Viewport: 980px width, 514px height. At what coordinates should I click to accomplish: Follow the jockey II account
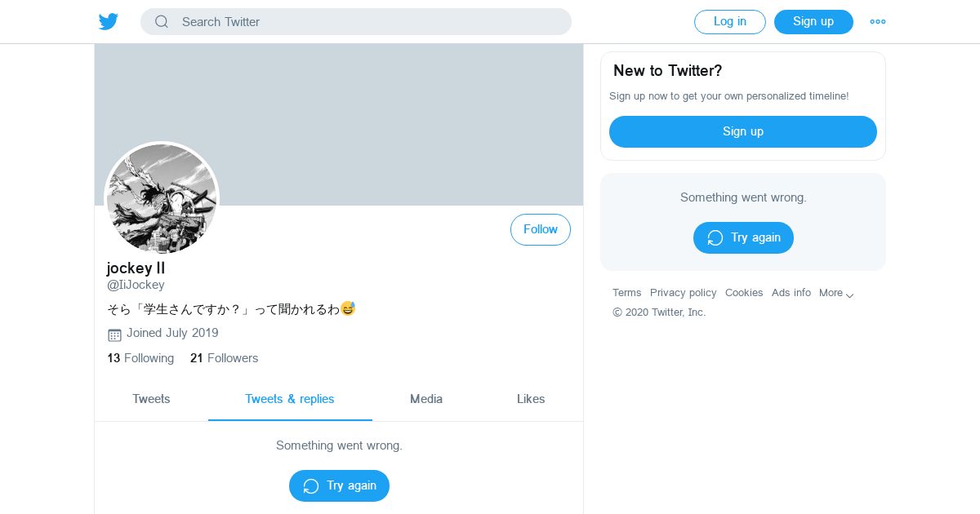(541, 230)
